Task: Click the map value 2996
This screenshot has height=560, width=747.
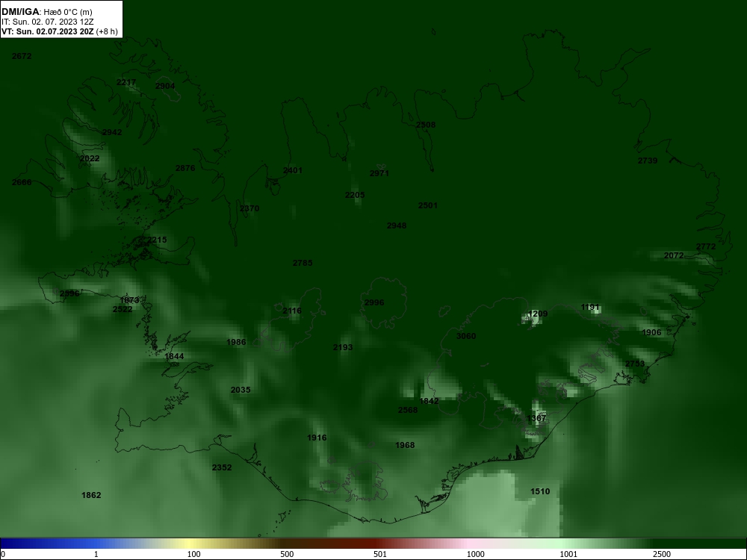Action: coord(374,303)
